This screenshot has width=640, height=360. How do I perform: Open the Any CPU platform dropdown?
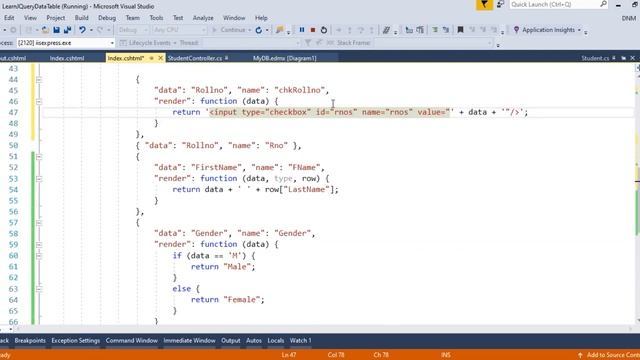click(x=180, y=30)
